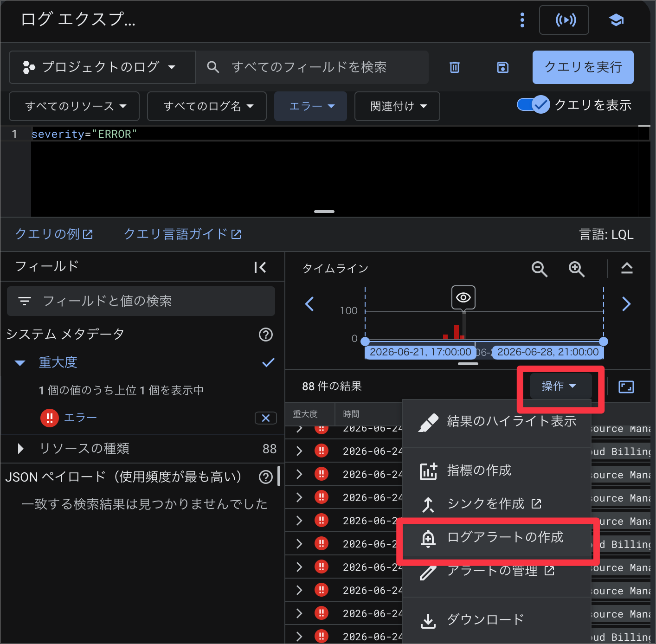
Task: Collapse the timeline panel chevron
Action: [x=627, y=268]
